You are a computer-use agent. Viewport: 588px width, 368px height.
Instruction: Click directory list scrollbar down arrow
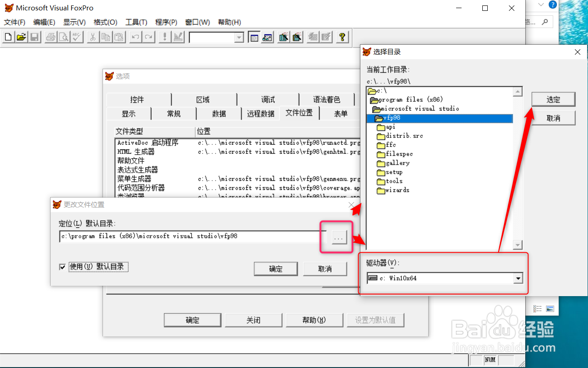(518, 245)
